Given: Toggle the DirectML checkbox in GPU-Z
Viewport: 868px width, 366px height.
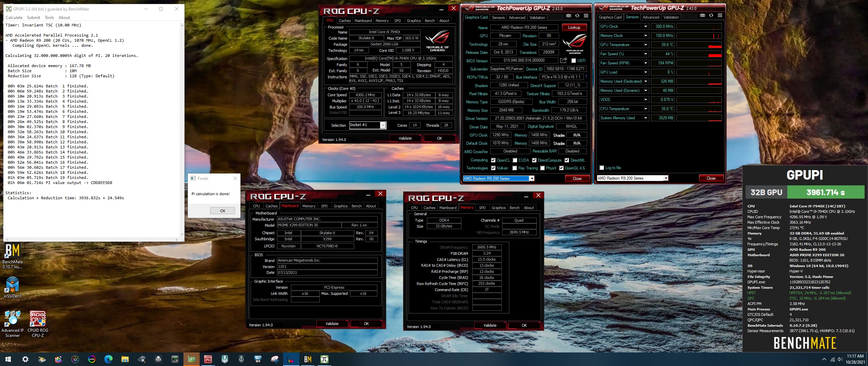Looking at the screenshot, I should 567,160.
